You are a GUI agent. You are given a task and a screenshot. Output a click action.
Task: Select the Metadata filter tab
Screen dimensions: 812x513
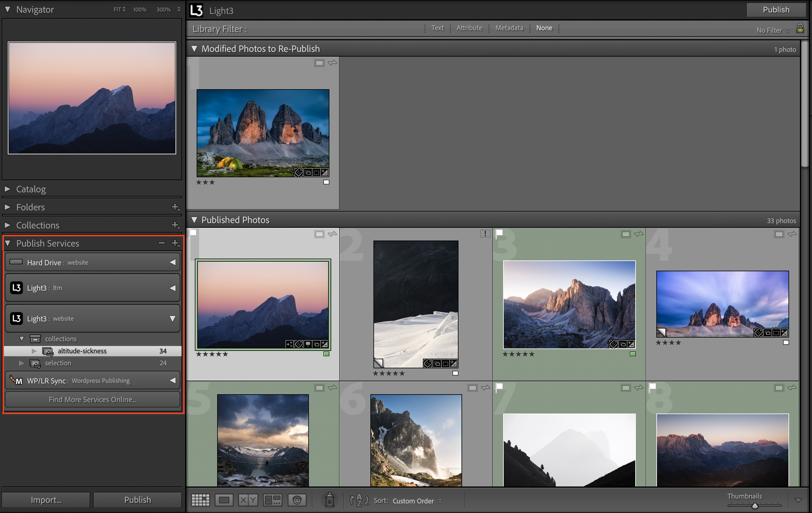pyautogui.click(x=509, y=28)
